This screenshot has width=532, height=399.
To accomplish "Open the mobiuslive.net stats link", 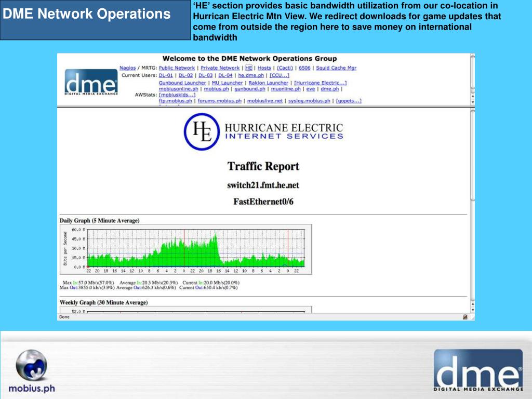I will pos(265,101).
